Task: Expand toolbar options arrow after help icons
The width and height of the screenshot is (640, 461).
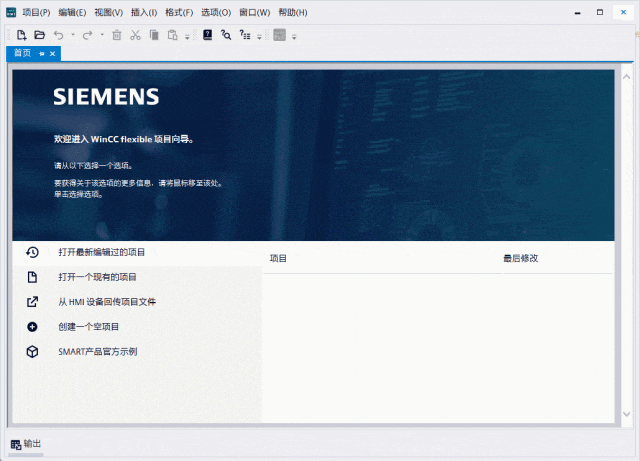Action: 259,37
